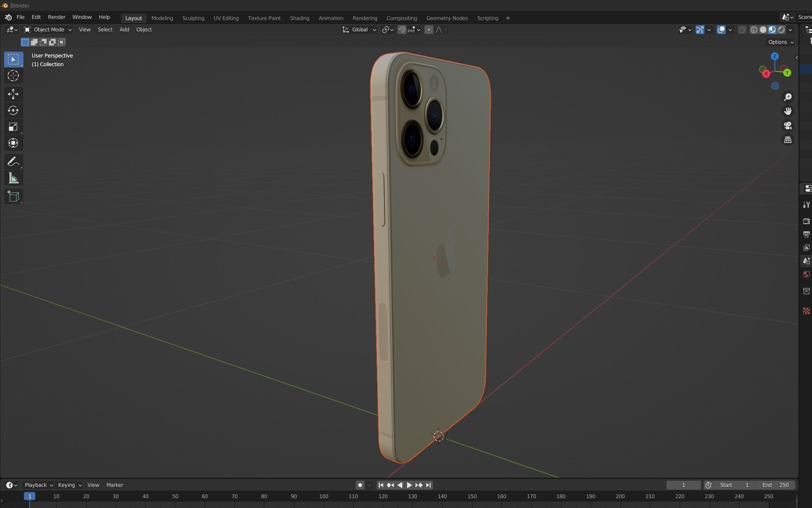
Task: Open the Playback dropdown
Action: pyautogui.click(x=39, y=485)
